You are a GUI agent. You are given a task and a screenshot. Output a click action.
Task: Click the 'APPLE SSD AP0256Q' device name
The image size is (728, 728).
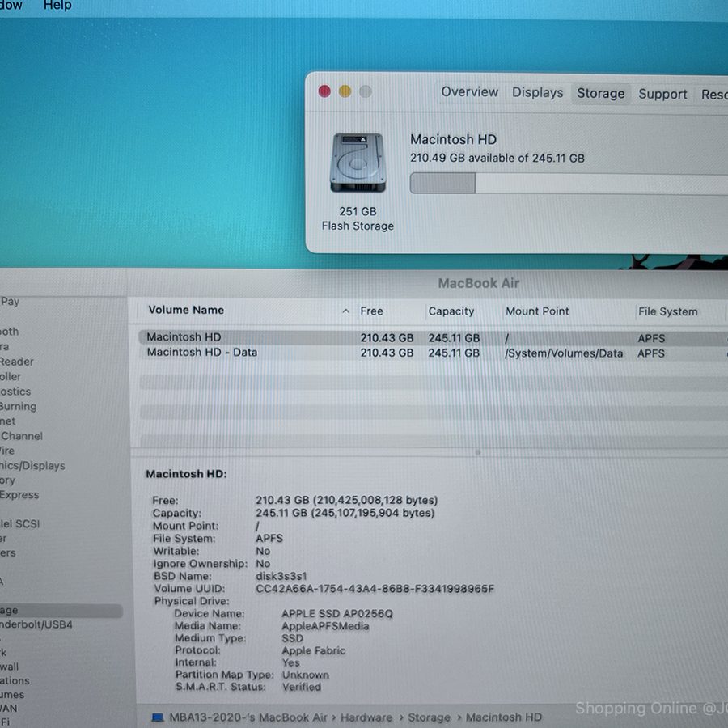coord(336,614)
